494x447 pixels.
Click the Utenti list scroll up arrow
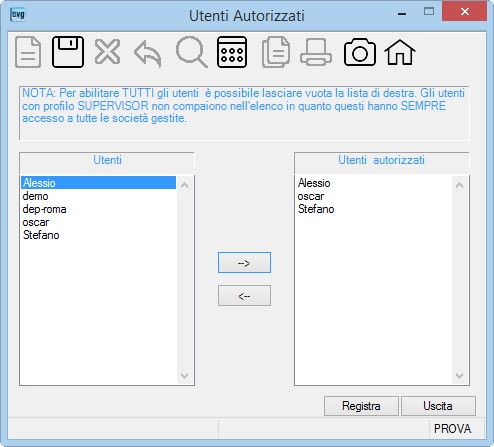(x=185, y=185)
